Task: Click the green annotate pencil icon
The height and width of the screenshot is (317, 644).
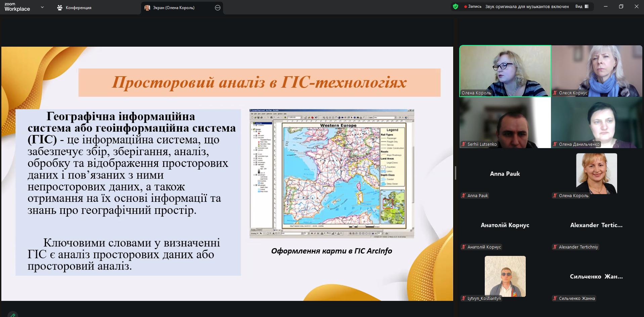Action: [13, 315]
